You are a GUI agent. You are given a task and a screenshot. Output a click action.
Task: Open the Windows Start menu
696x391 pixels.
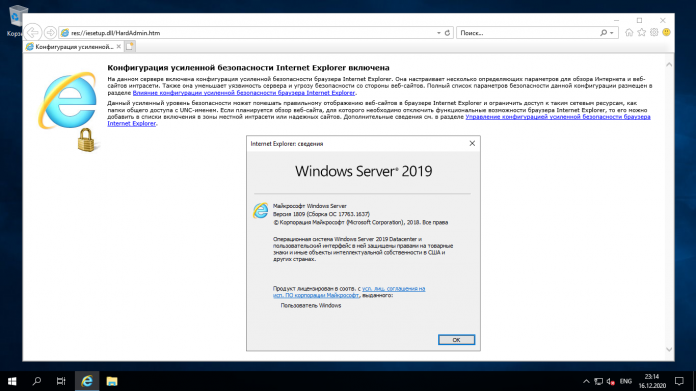pos(12,381)
